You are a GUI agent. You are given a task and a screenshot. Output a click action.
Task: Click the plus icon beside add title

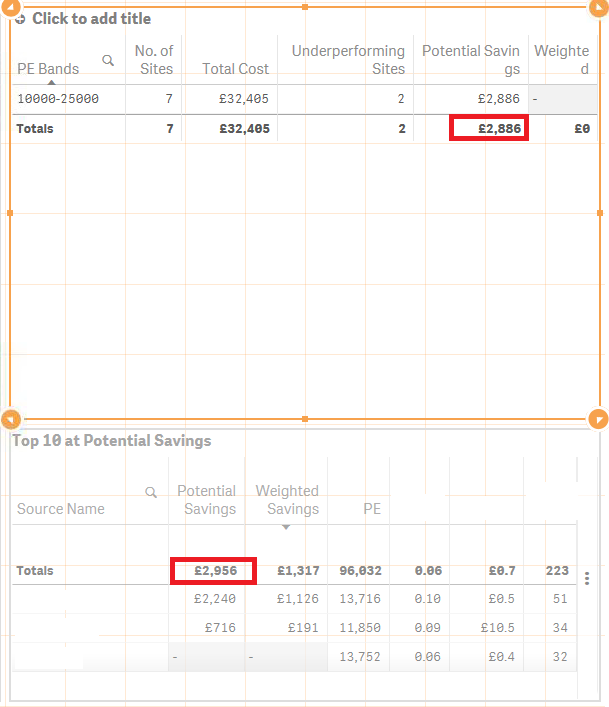(20, 19)
